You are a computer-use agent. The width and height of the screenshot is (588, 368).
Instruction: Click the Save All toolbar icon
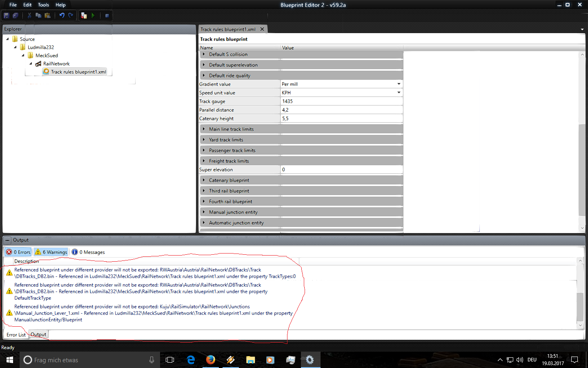coord(16,16)
